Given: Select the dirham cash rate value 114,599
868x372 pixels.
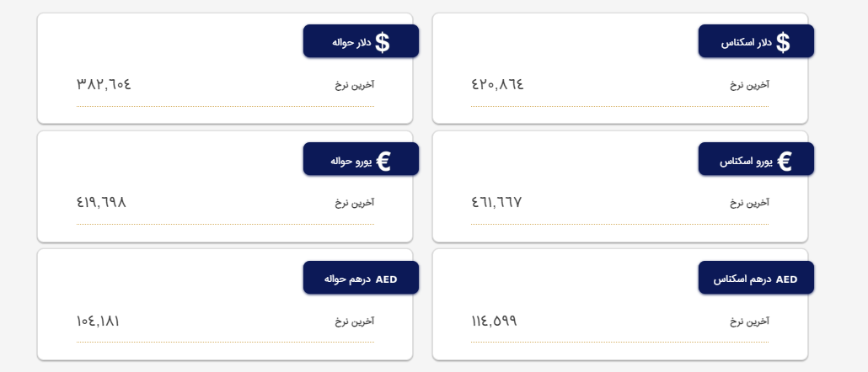Looking at the screenshot, I should pyautogui.click(x=494, y=321).
